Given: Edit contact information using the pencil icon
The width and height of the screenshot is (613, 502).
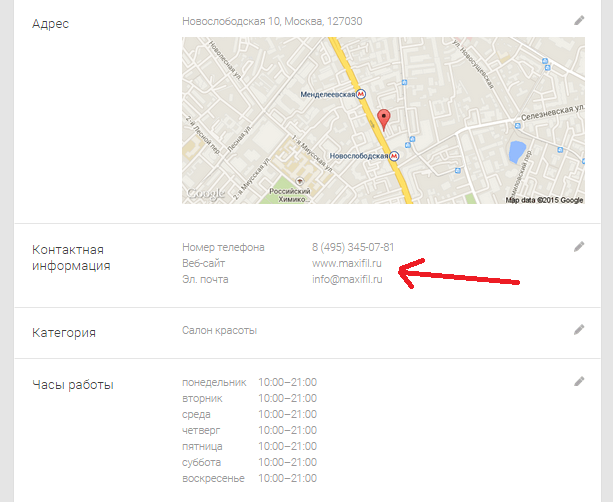Looking at the screenshot, I should tap(578, 246).
